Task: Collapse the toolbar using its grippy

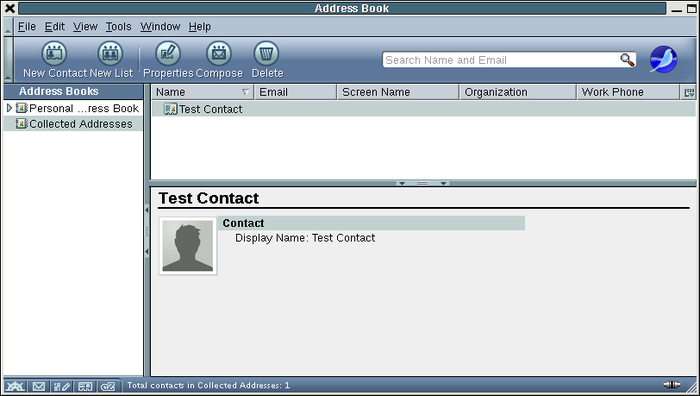Action: (8, 60)
